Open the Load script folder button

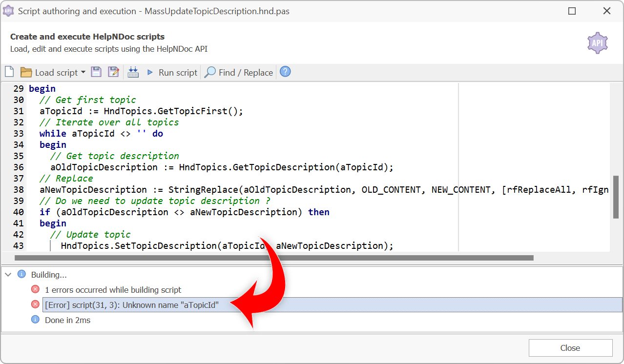tap(49, 72)
